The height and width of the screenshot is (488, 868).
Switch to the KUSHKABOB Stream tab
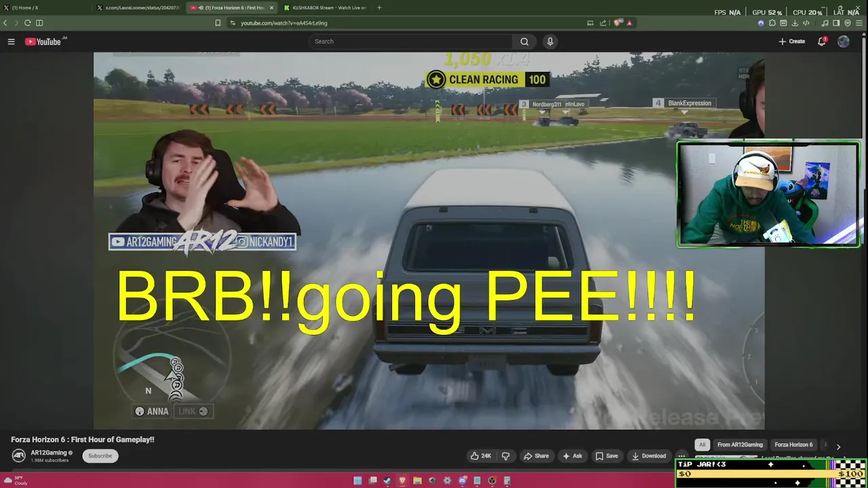[325, 7]
